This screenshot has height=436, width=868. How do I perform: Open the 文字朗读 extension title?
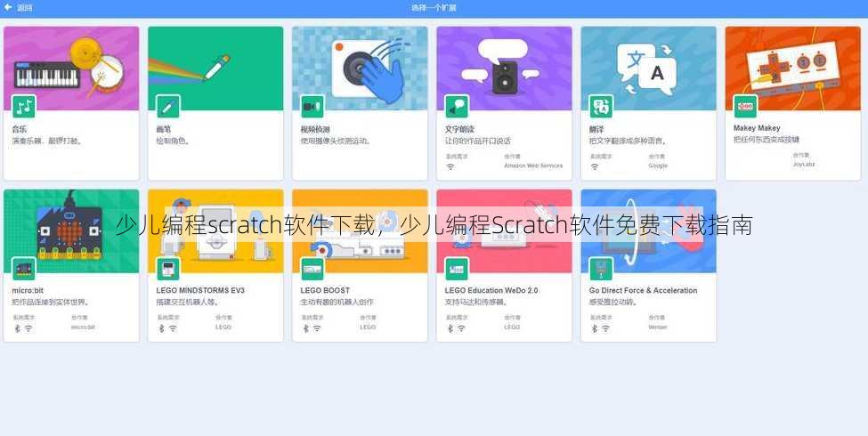(459, 129)
